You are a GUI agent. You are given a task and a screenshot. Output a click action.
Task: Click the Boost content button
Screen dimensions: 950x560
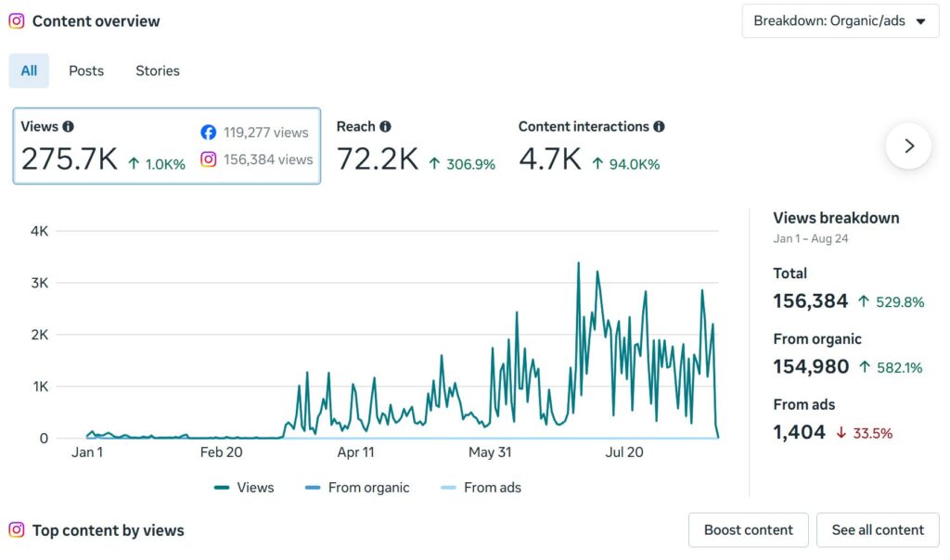tap(749, 529)
